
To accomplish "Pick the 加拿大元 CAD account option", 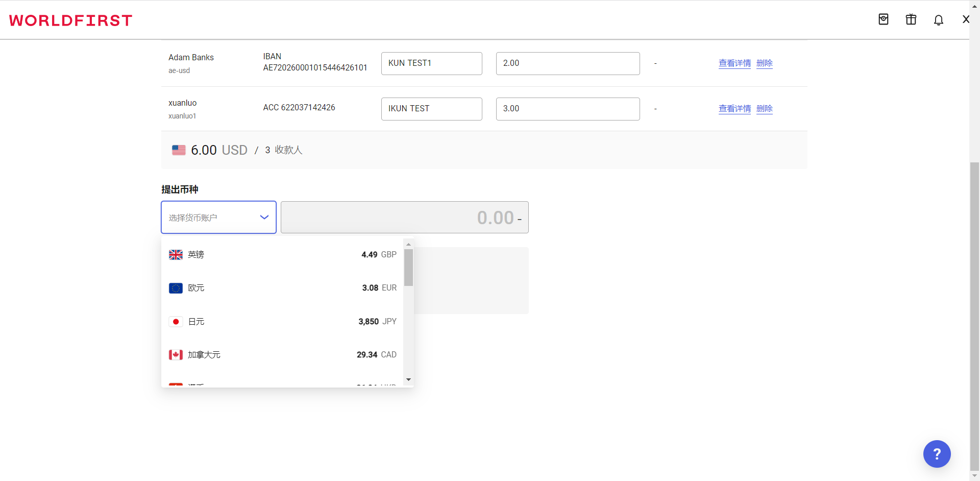I will (282, 354).
